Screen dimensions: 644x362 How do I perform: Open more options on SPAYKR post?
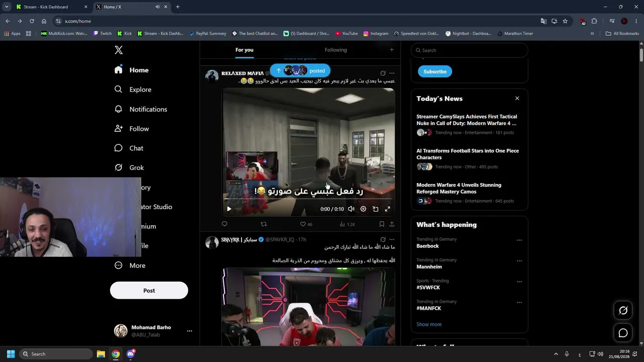coord(392,239)
